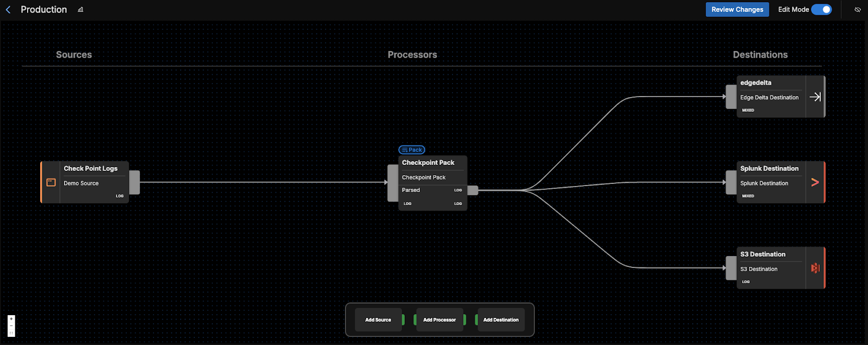
Task: Turn off the Edit Mode toggle
Action: pyautogui.click(x=821, y=10)
